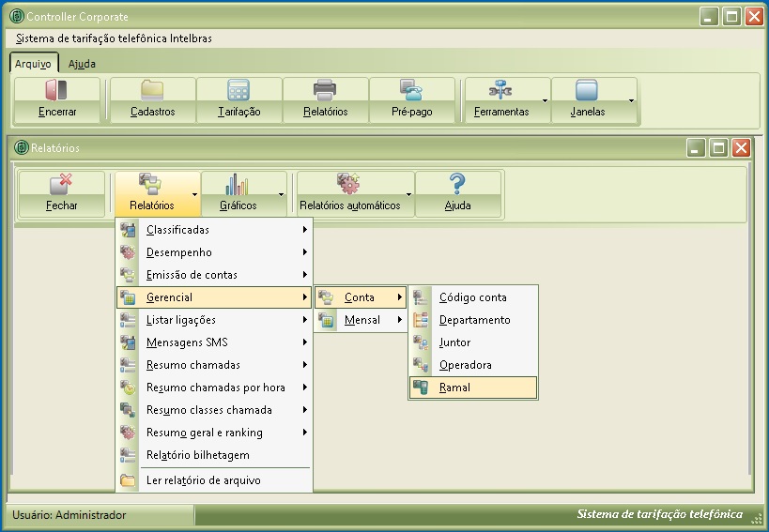Image resolution: width=769 pixels, height=532 pixels.
Task: Switch to the Ajuda tab
Action: (82, 64)
